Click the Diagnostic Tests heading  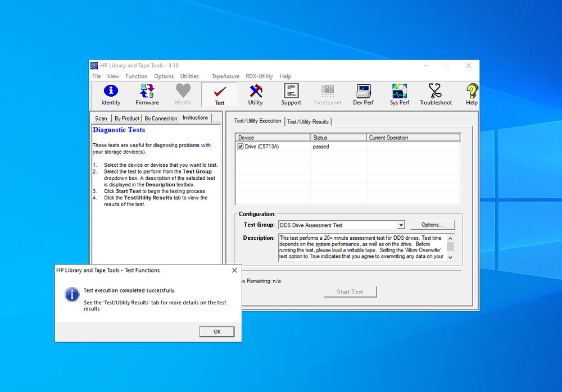pyautogui.click(x=119, y=130)
